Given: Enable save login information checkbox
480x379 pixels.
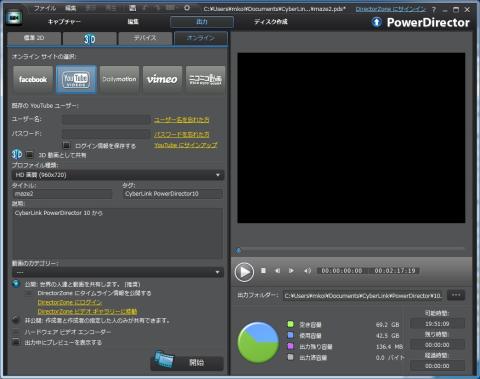Looking at the screenshot, I should click(x=67, y=145).
